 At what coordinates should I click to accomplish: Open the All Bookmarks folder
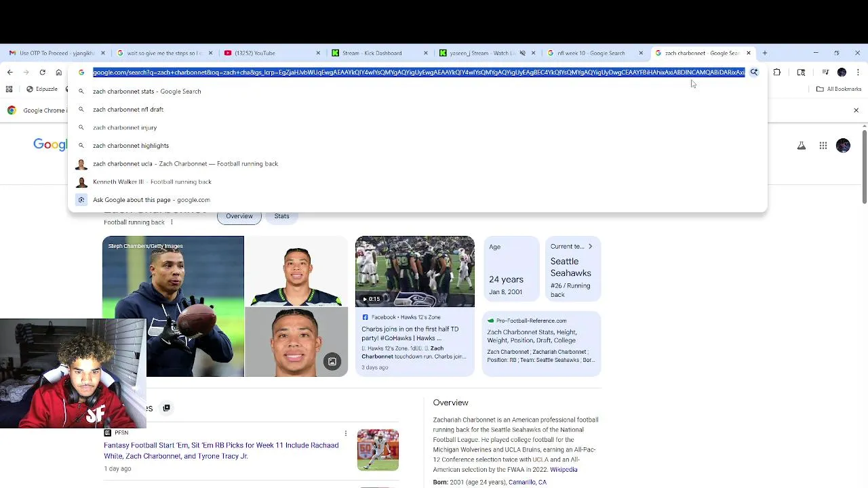tap(839, 89)
